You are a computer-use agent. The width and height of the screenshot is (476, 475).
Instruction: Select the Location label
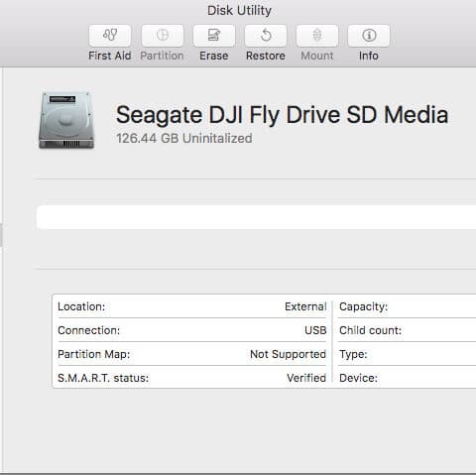pyautogui.click(x=81, y=306)
